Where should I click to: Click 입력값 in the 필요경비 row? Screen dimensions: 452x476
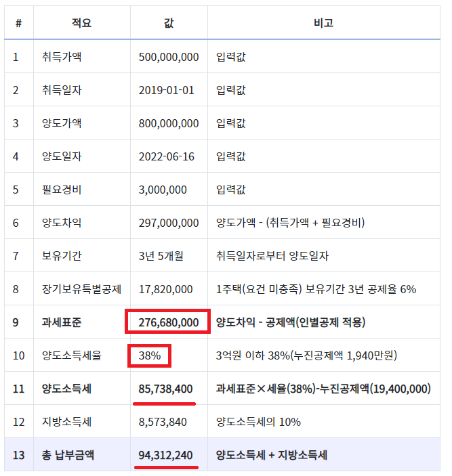[x=231, y=190]
